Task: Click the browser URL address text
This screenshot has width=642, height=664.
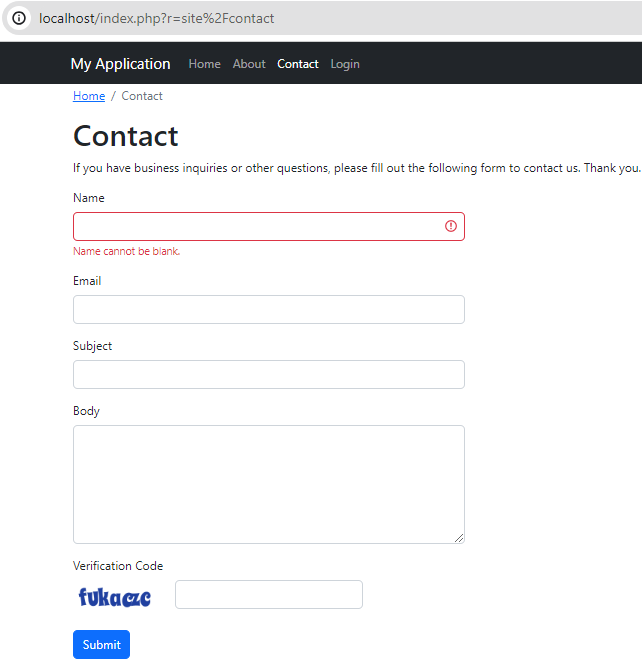Action: point(156,19)
